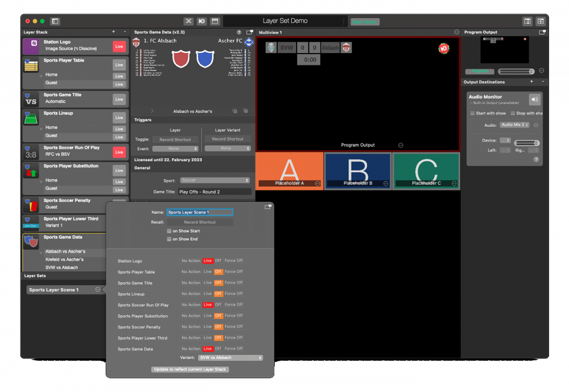Adjust the Audio Monitor device volume slider
Image resolution: width=569 pixels, height=392 pixels.
pos(526,143)
